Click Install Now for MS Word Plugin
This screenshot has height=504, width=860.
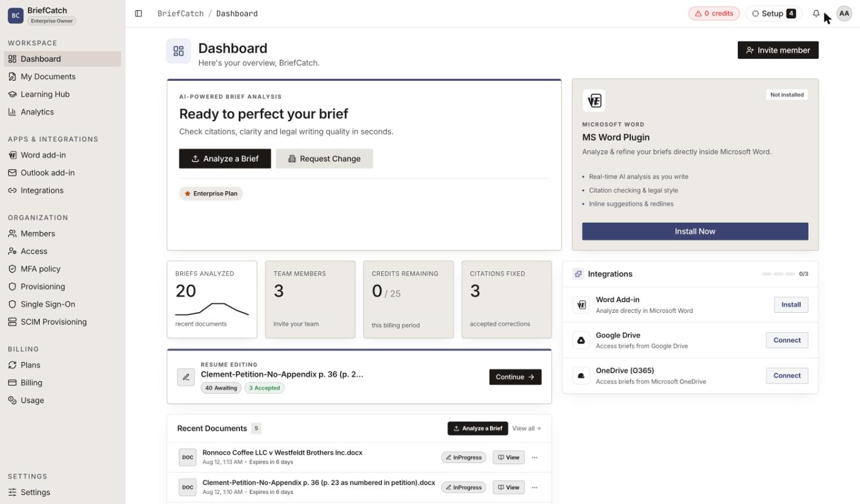pyautogui.click(x=695, y=232)
